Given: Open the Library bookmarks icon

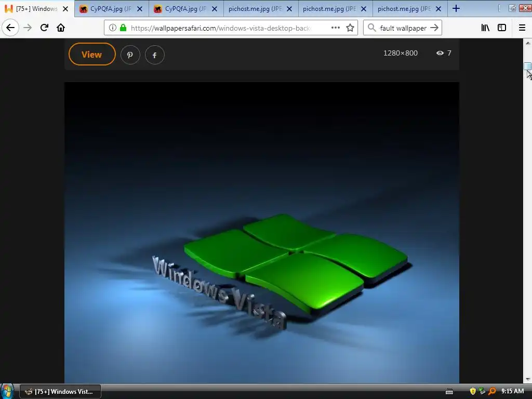Looking at the screenshot, I should (485, 28).
